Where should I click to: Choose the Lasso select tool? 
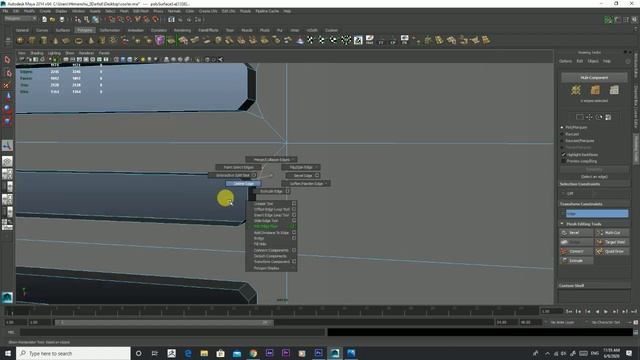(x=7, y=73)
